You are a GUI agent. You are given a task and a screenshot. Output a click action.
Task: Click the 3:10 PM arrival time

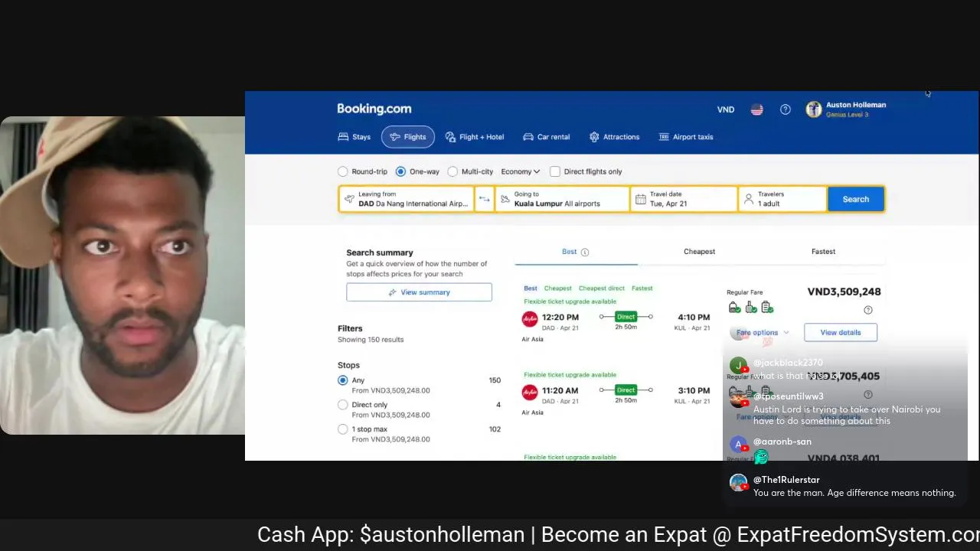coord(694,390)
